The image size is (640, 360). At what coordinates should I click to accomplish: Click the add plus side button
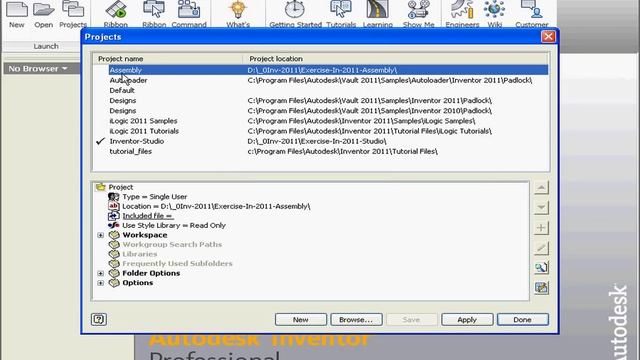(541, 228)
